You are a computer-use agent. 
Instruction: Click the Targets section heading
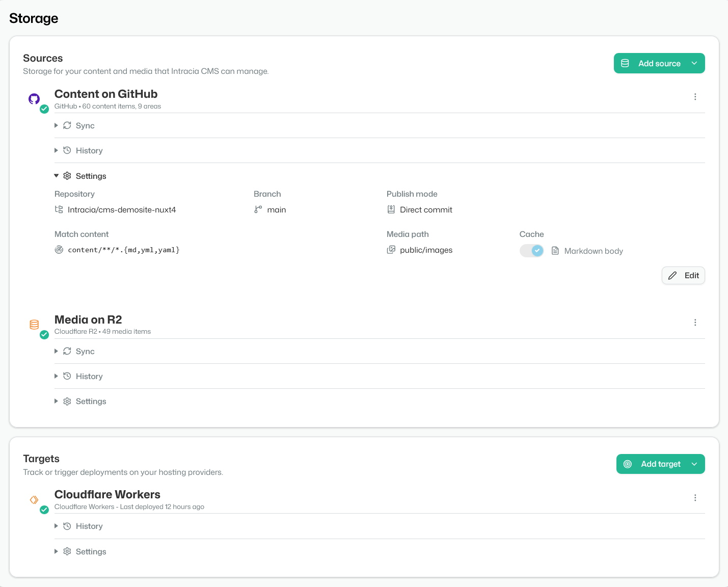41,459
